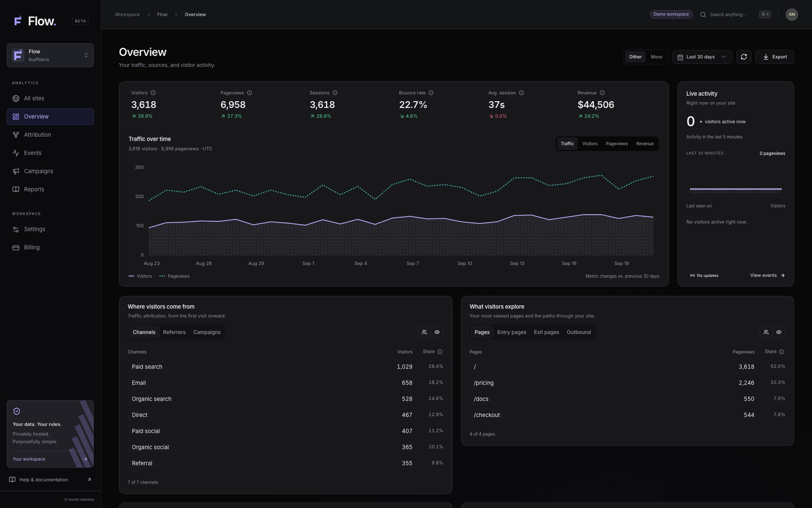Toggle Pageviews series in chart legend
This screenshot has height=508, width=812.
coord(174,276)
